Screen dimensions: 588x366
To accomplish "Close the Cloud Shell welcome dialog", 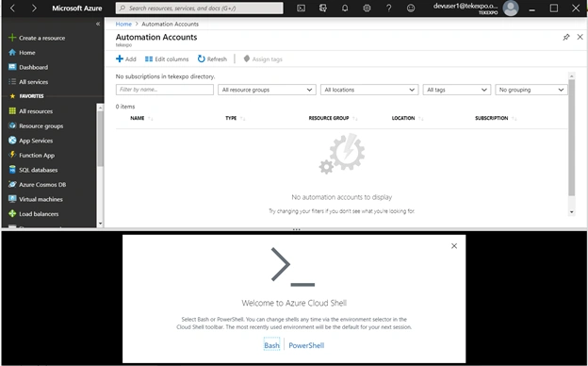I will tap(454, 246).
